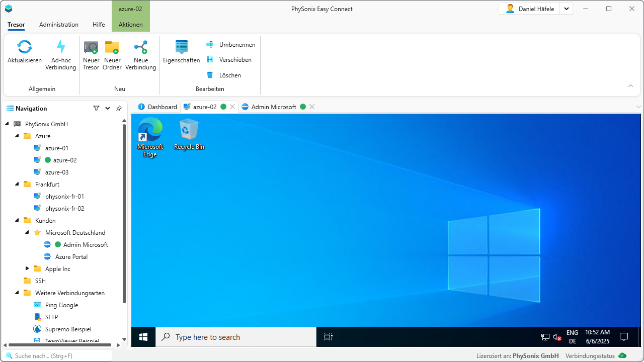The height and width of the screenshot is (362, 644).
Task: Select azure-02 in the navigation tree
Action: point(65,160)
